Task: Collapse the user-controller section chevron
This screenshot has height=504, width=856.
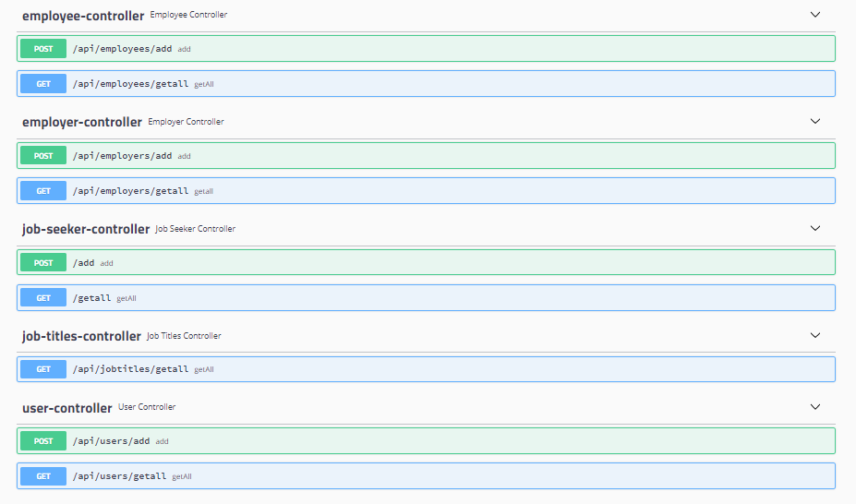Action: coord(815,407)
